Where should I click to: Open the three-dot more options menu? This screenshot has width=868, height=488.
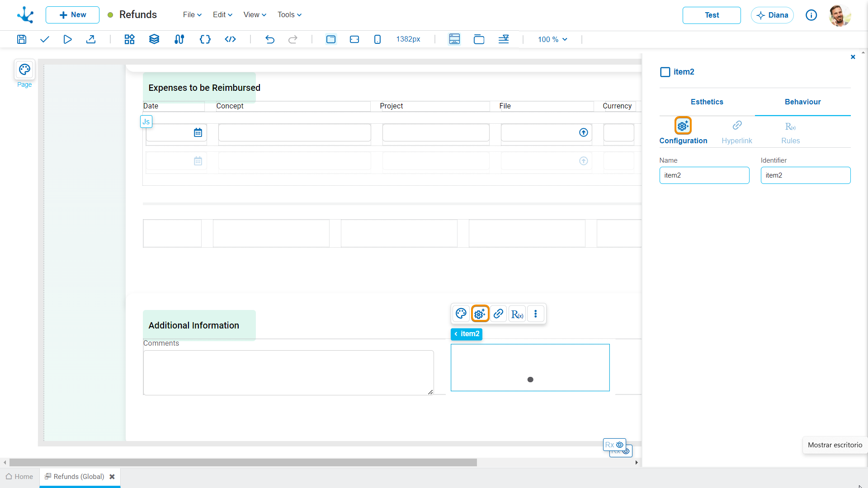pyautogui.click(x=536, y=314)
